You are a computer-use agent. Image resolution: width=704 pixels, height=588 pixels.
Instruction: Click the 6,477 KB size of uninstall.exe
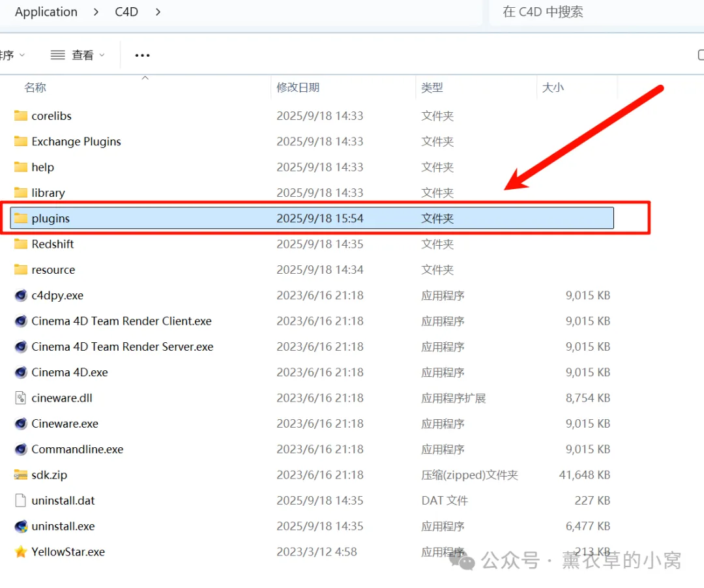[588, 526]
